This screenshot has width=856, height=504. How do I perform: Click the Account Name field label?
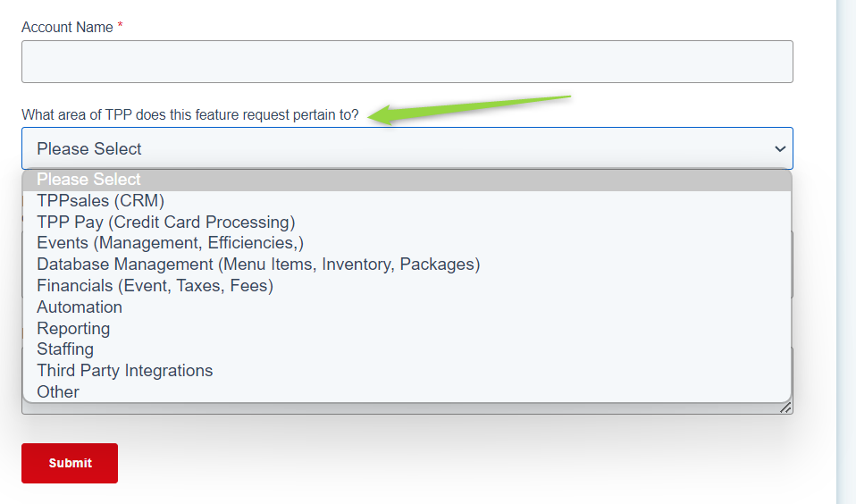[x=67, y=28]
